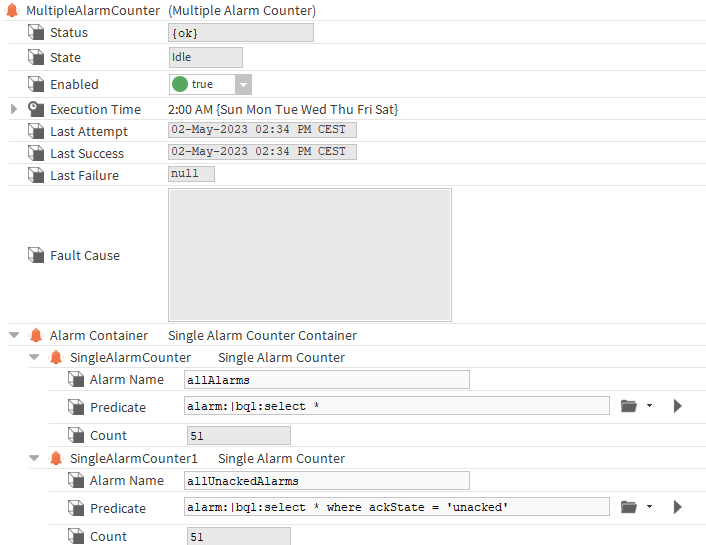Run the allAlarms predicate play arrow

coord(677,406)
